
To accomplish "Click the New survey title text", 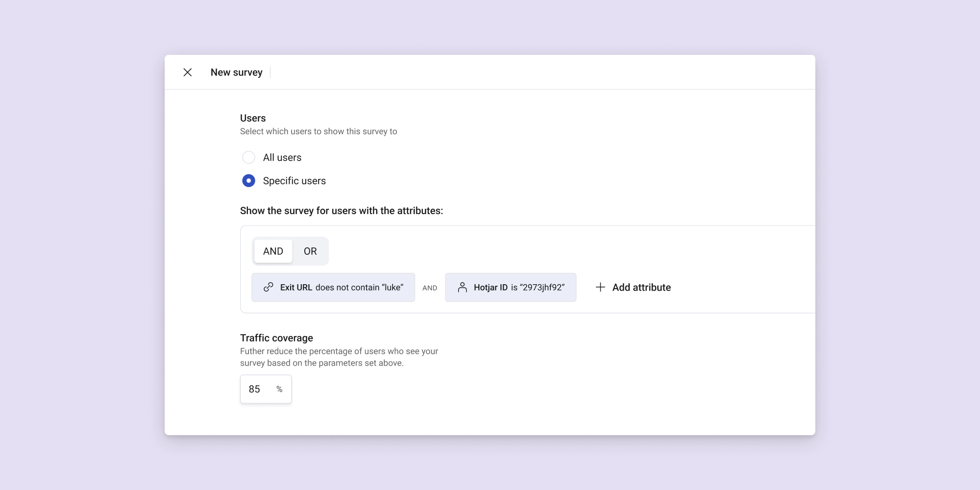I will 236,73.
